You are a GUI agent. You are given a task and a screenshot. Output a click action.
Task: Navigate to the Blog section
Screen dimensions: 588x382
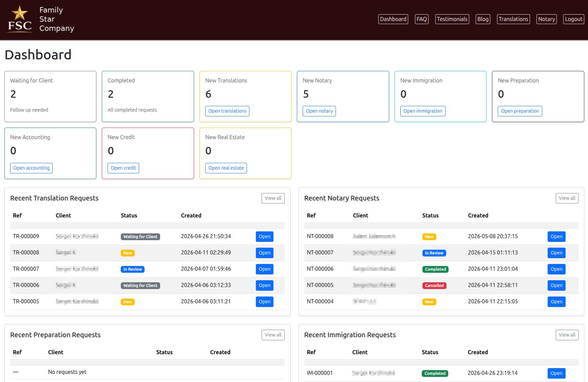point(483,19)
